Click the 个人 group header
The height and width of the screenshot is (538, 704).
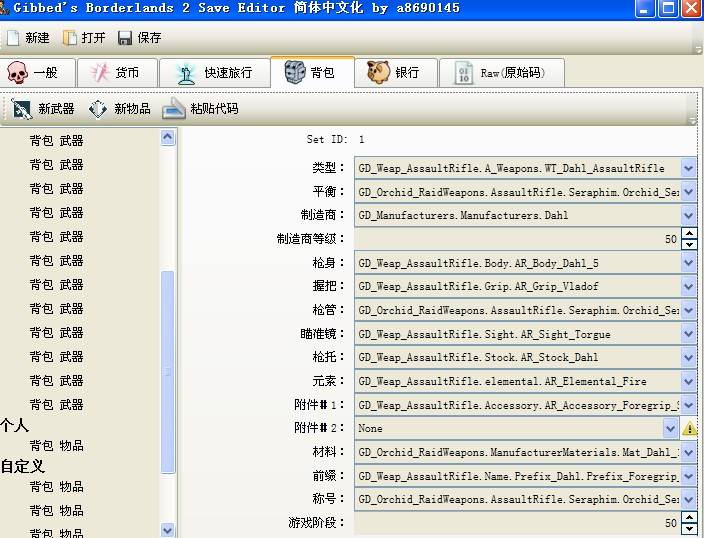click(15, 425)
